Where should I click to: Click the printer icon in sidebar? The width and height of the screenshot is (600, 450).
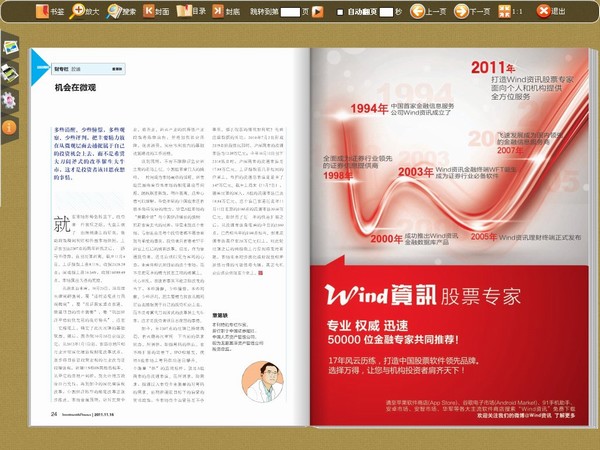[x=9, y=73]
